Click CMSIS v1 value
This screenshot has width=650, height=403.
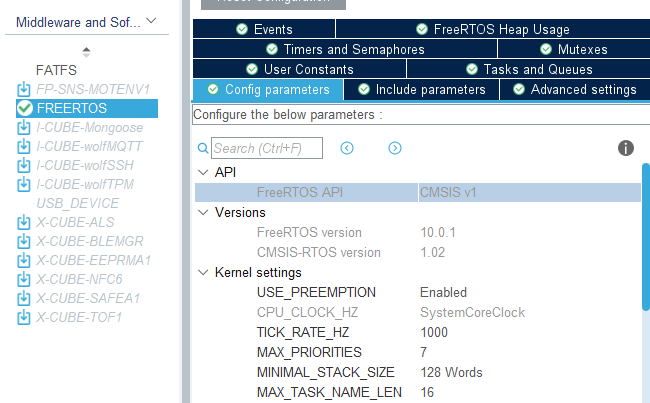click(448, 192)
